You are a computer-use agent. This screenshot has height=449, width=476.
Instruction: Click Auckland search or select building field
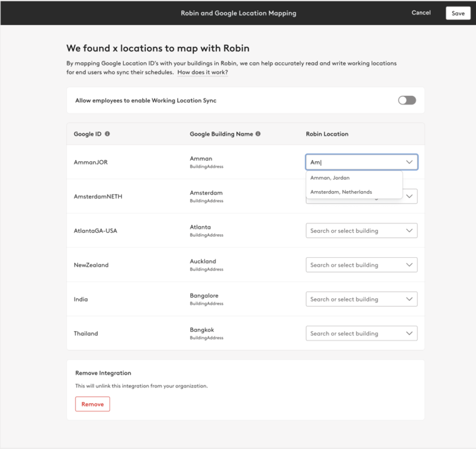(354, 265)
